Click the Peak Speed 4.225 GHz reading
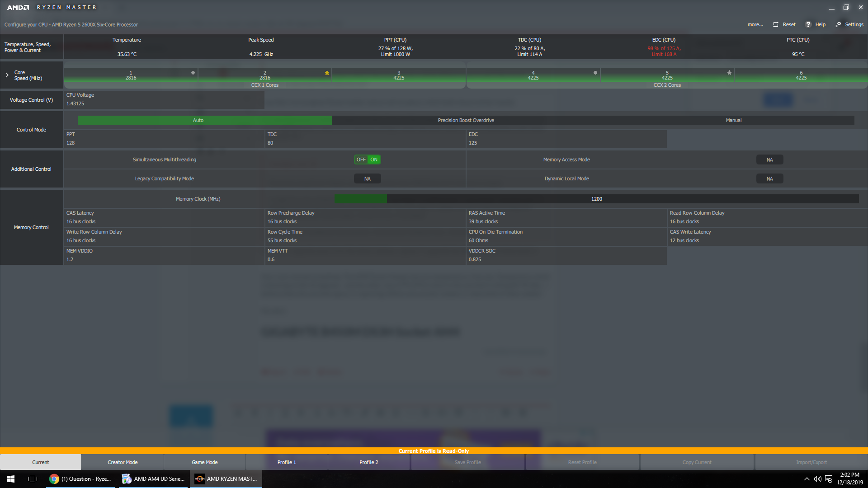The height and width of the screenshot is (488, 868). click(261, 54)
